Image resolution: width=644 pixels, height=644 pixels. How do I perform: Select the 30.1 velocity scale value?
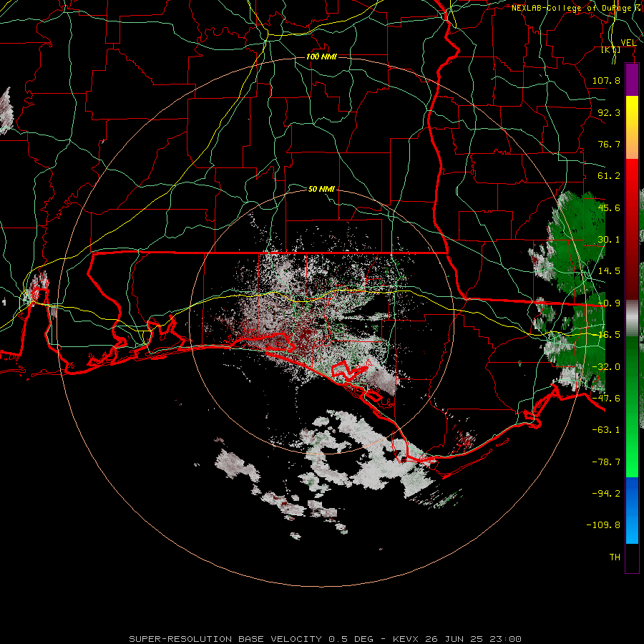point(609,240)
